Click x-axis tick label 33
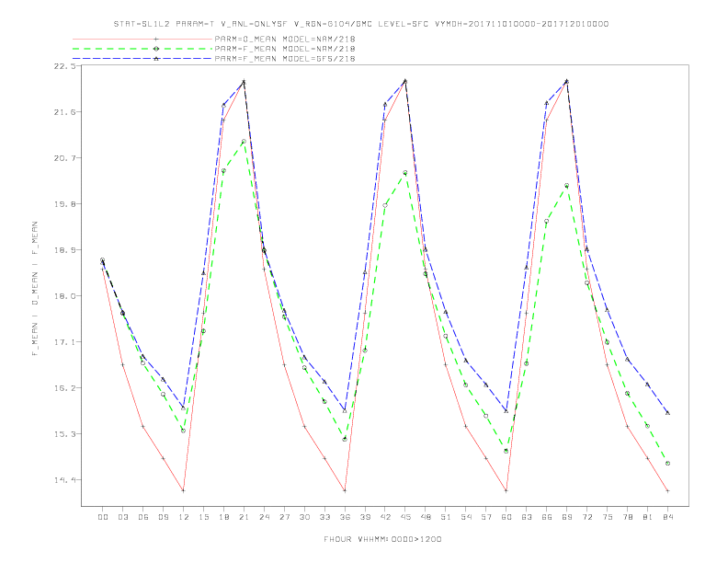 point(324,517)
